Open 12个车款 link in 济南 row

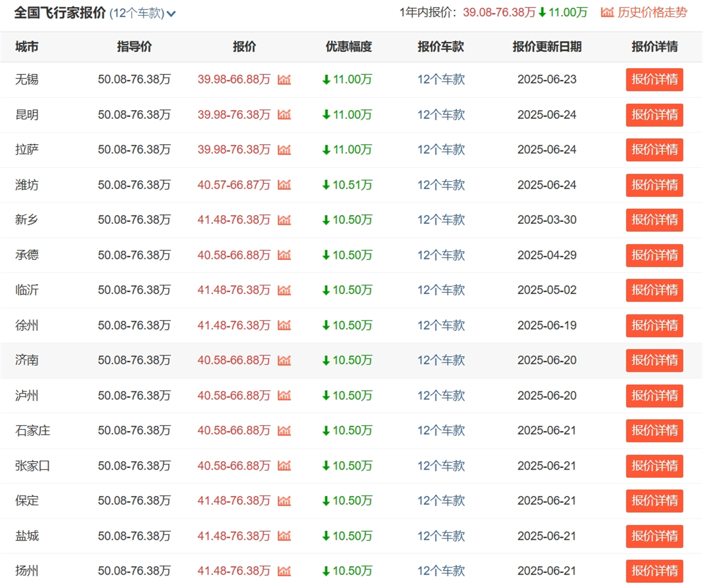click(441, 361)
